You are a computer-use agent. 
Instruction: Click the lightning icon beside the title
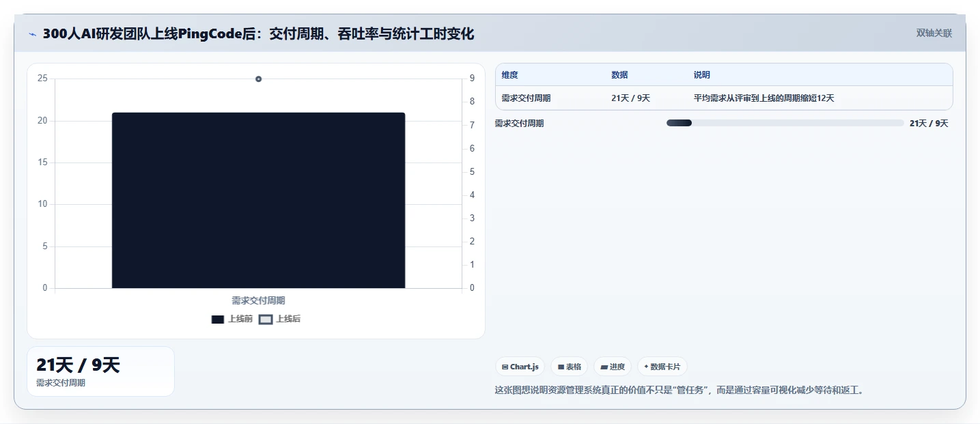tap(32, 33)
